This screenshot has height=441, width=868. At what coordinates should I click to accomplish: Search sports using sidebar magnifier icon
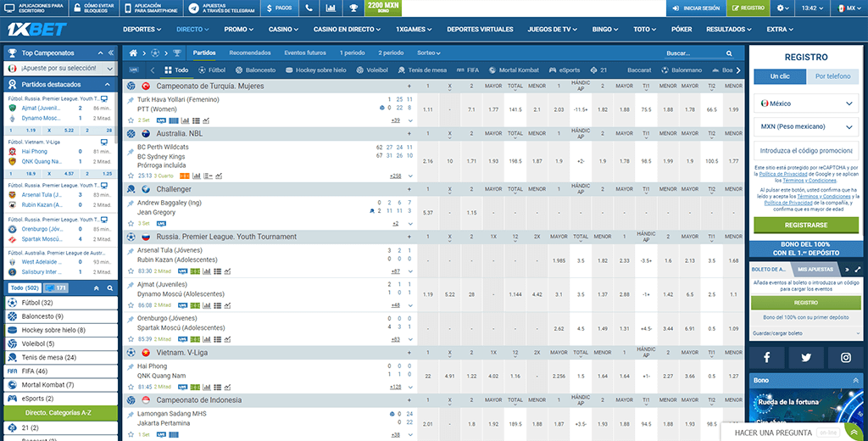coord(109,288)
